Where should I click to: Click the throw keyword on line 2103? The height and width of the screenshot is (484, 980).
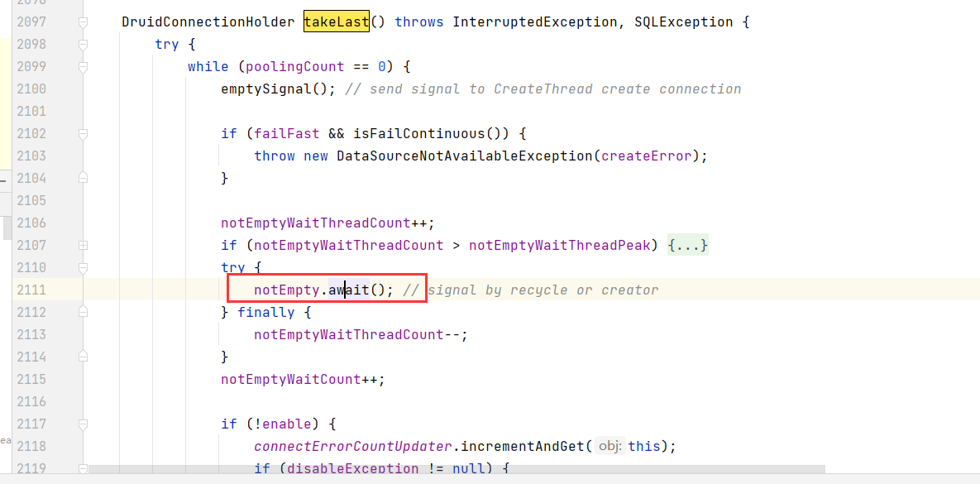(x=275, y=156)
